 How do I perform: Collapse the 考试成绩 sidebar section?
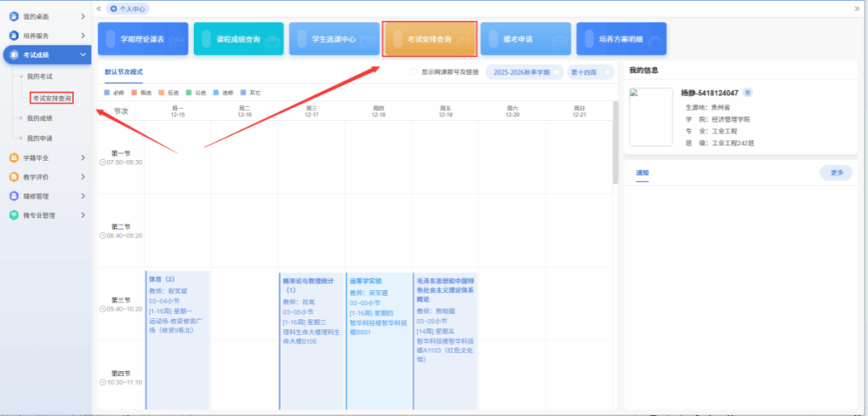click(84, 56)
